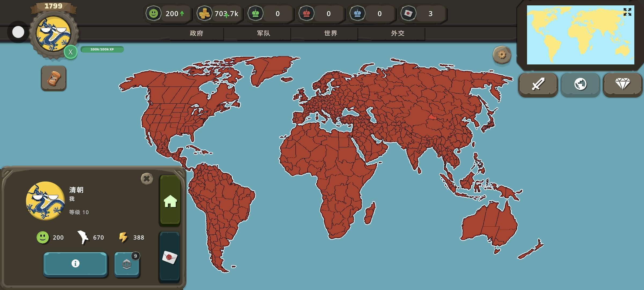The height and width of the screenshot is (290, 644).
Task: Open the diamond premium shop button
Action: pyautogui.click(x=622, y=84)
